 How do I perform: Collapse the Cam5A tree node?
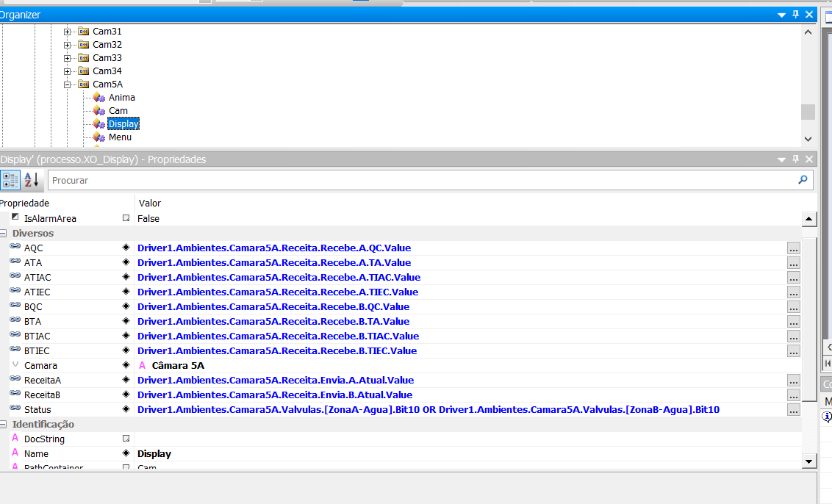[x=68, y=84]
